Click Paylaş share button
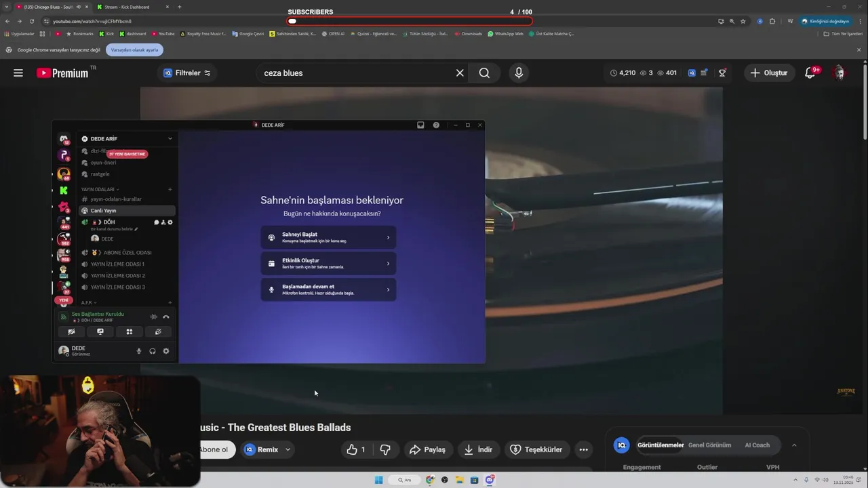The image size is (868, 488). 428,449
